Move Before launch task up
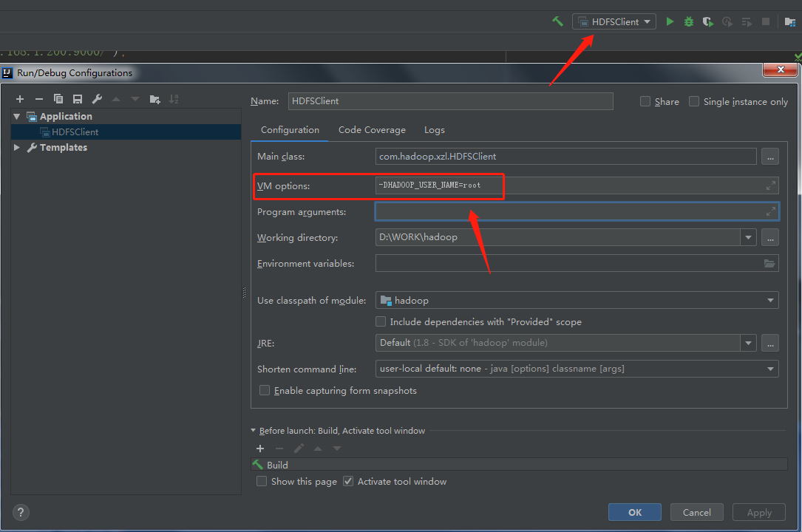The image size is (802, 532). click(x=318, y=449)
